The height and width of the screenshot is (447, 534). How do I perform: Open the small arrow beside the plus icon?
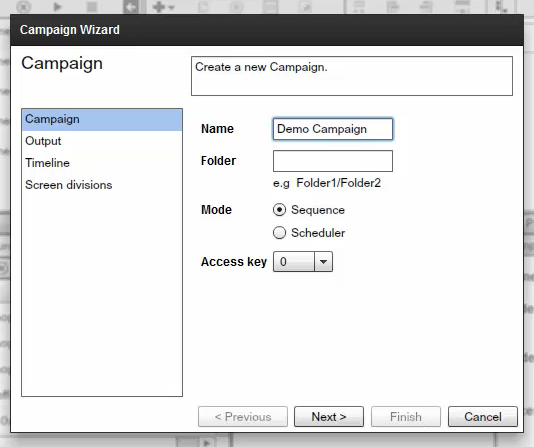pyautogui.click(x=171, y=7)
